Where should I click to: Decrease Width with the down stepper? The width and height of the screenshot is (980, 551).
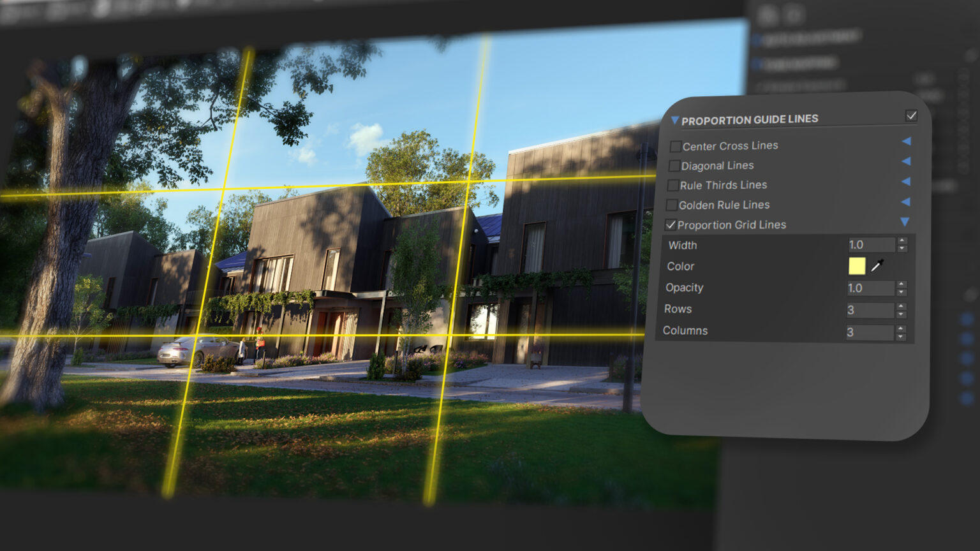point(902,249)
